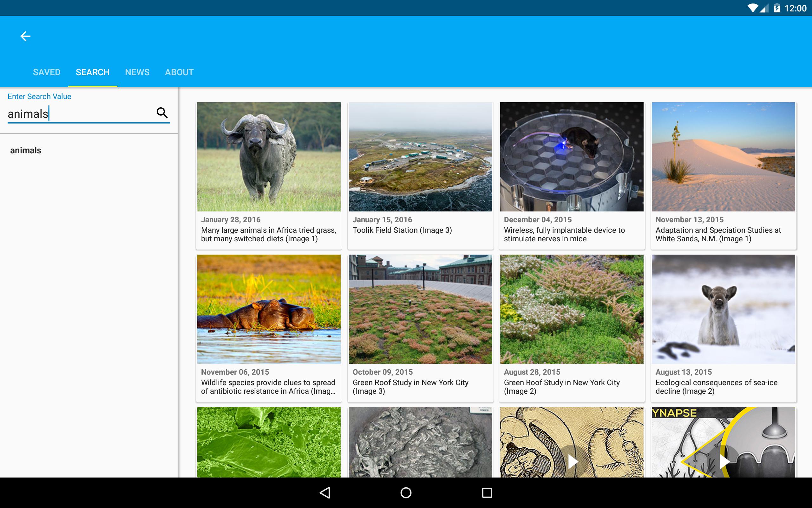
Task: Open the White Sands dune photo
Action: (724, 157)
